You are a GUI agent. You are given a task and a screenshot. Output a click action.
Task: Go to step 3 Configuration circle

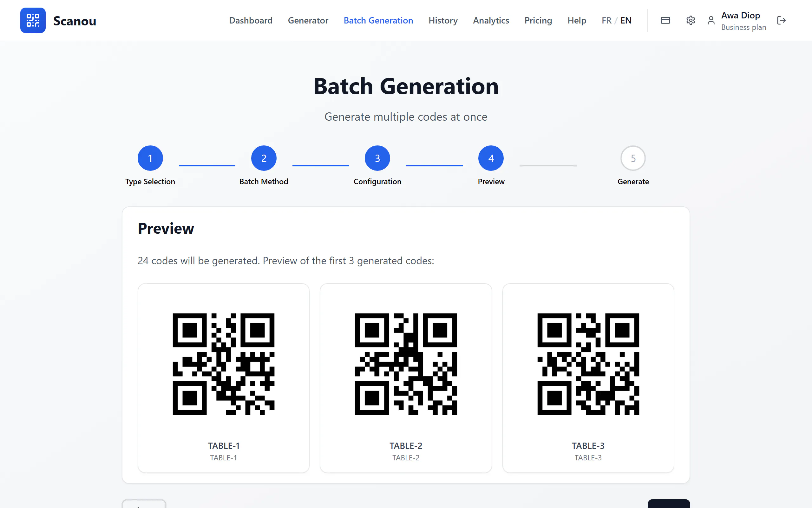tap(377, 158)
